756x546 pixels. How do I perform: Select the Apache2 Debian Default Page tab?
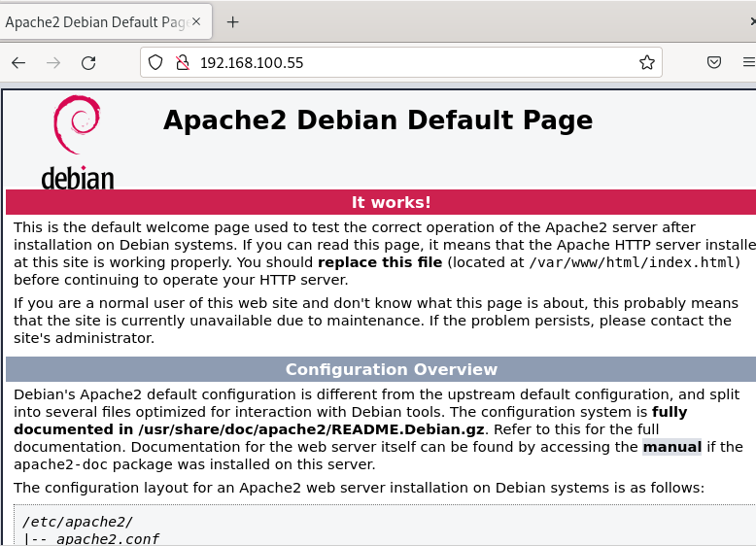[92, 22]
